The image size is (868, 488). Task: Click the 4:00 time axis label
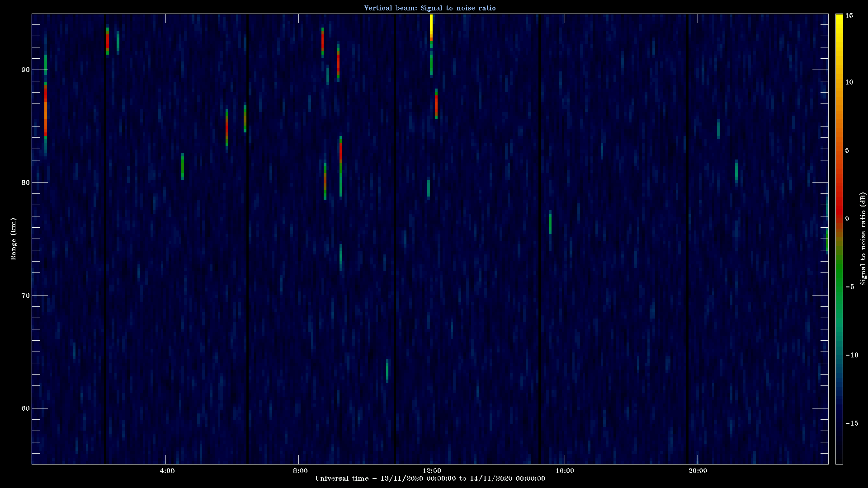(x=167, y=471)
